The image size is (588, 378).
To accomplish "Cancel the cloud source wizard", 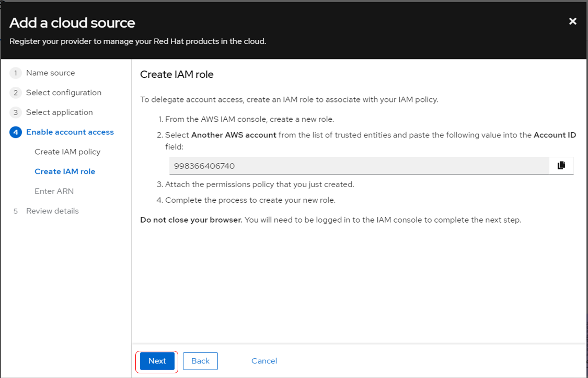I will point(264,361).
